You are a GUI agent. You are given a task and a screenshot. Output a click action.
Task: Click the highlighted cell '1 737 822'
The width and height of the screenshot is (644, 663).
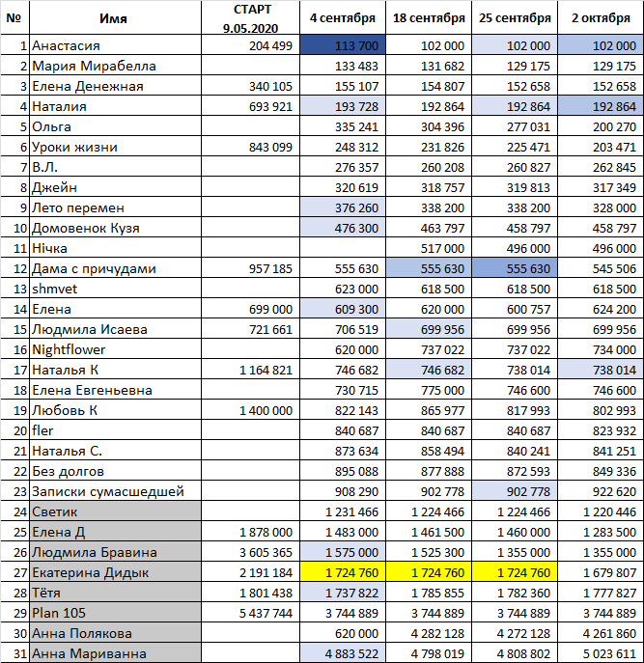(343, 593)
